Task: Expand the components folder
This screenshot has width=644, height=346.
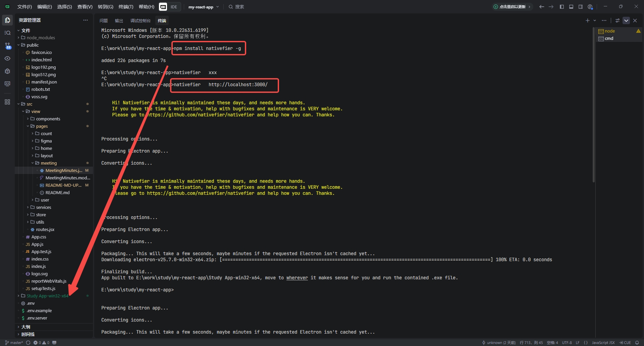Action: 54,119
